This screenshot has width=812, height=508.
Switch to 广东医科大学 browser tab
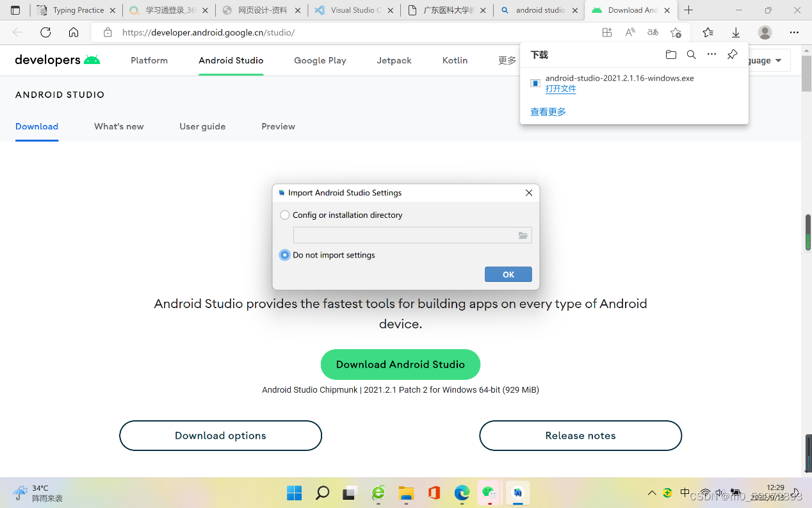click(447, 10)
